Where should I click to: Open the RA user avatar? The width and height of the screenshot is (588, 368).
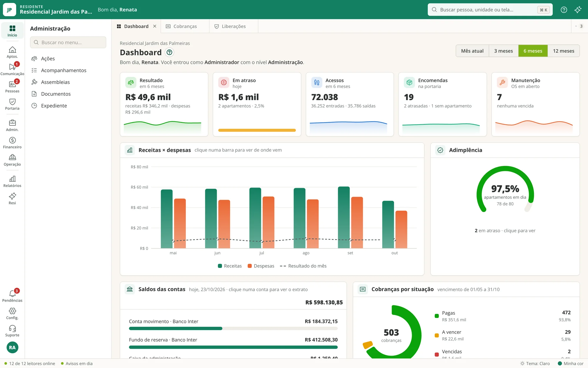tap(12, 347)
